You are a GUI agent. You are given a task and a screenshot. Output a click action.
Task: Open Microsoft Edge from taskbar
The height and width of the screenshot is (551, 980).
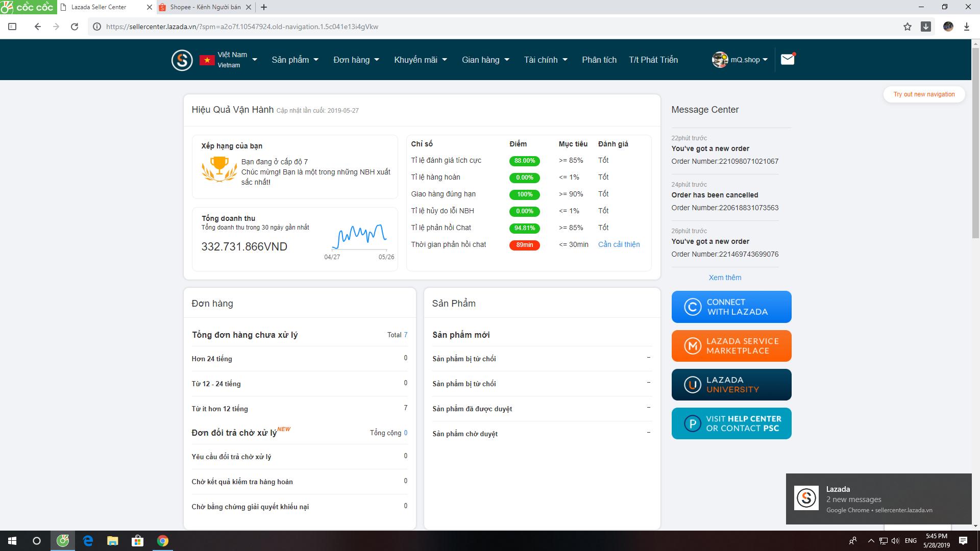point(88,541)
